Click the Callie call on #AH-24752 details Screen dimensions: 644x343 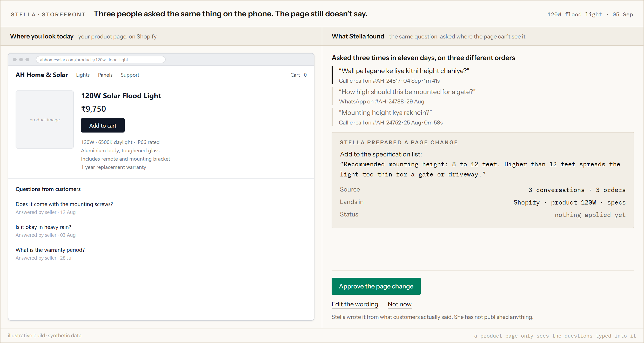point(391,123)
